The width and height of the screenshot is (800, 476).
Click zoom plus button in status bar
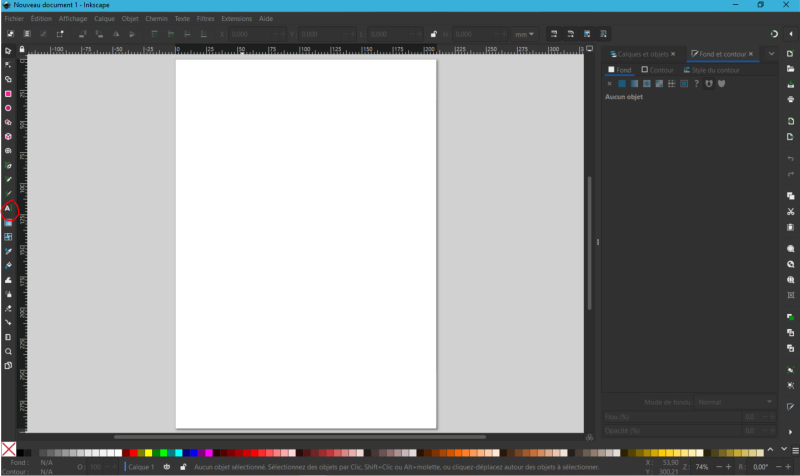tap(729, 467)
